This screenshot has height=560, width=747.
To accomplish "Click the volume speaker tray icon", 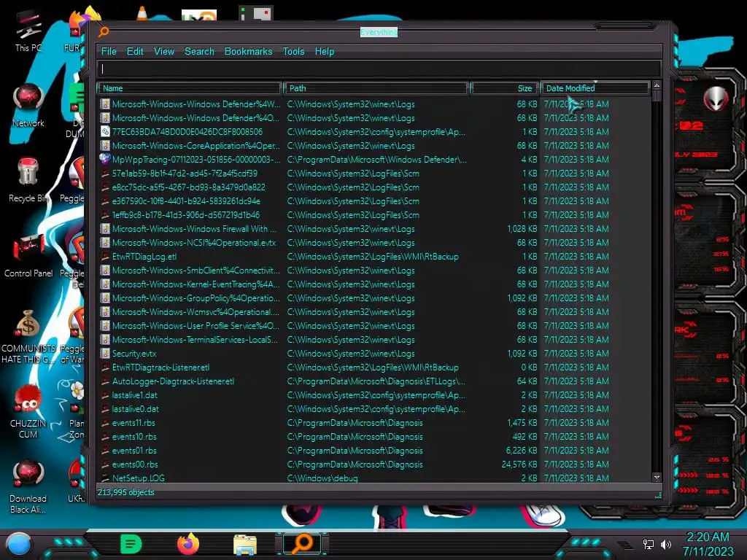I will (x=666, y=544).
